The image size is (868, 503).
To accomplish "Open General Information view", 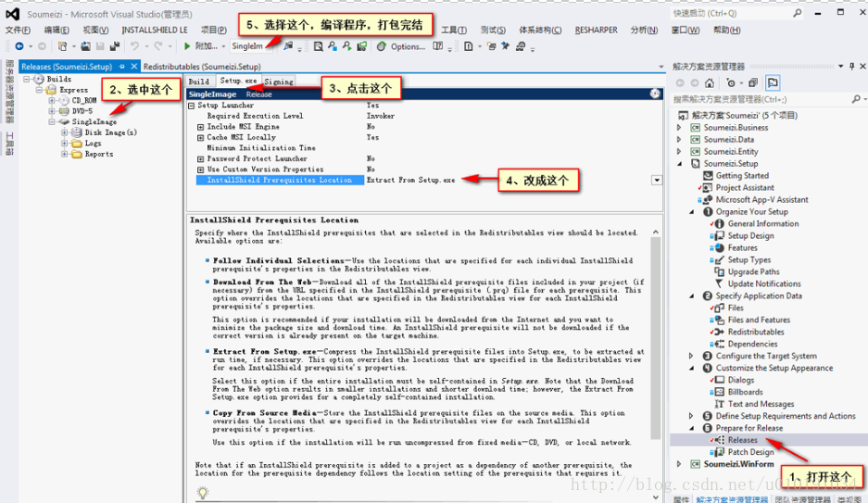I will (762, 223).
